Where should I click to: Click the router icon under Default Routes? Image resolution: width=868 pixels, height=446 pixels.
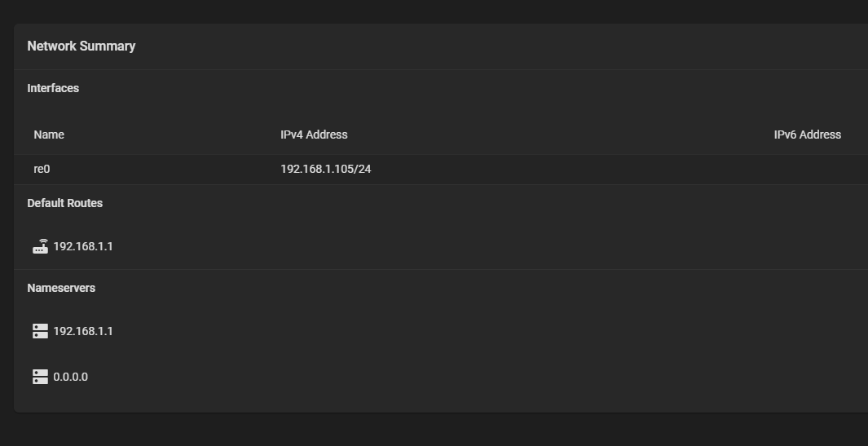40,246
